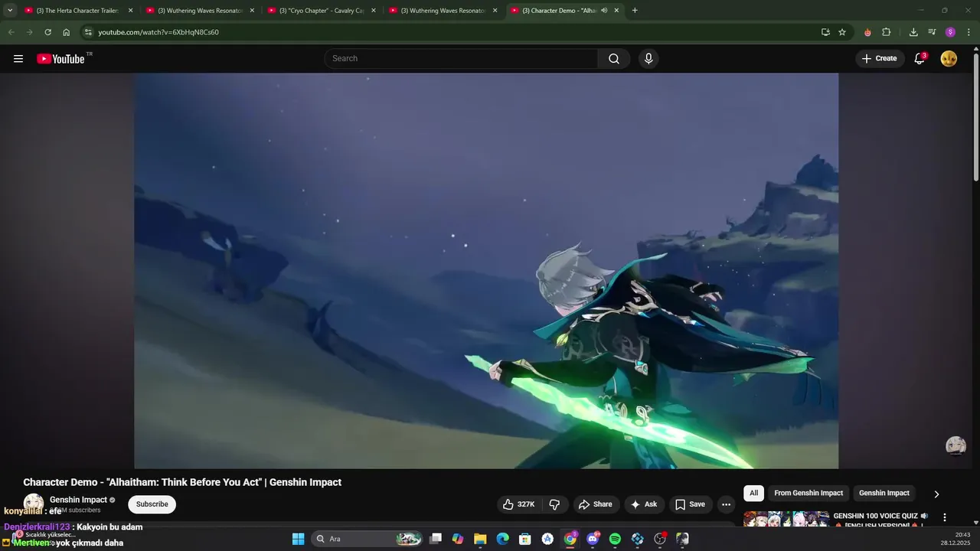980x551 pixels.
Task: Click the Create button
Action: (879, 59)
